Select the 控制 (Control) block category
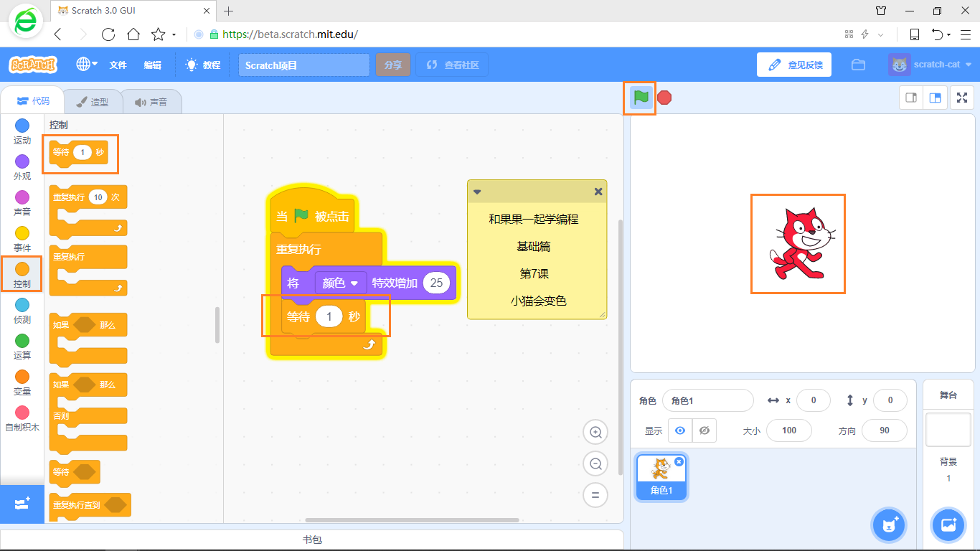The width and height of the screenshot is (980, 551). (22, 275)
